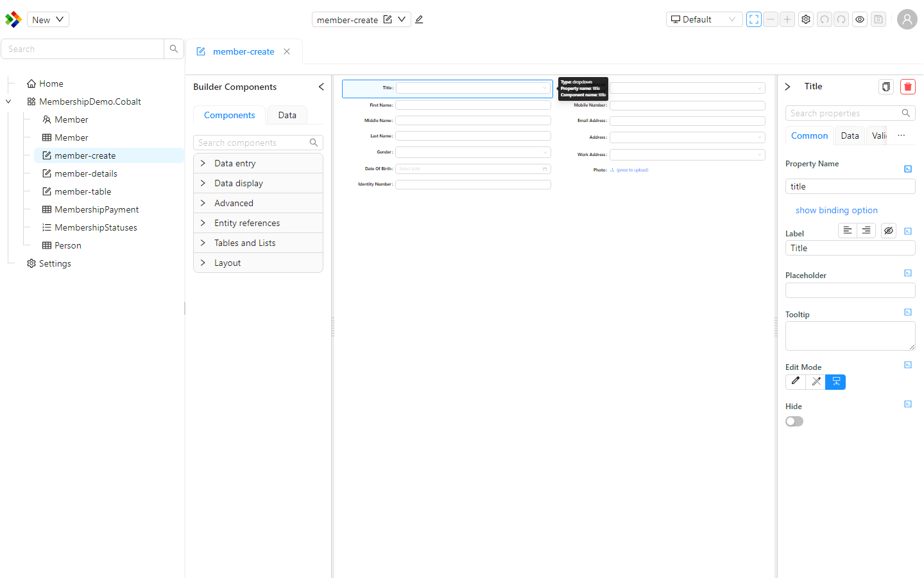Click the app logo icon

13,19
